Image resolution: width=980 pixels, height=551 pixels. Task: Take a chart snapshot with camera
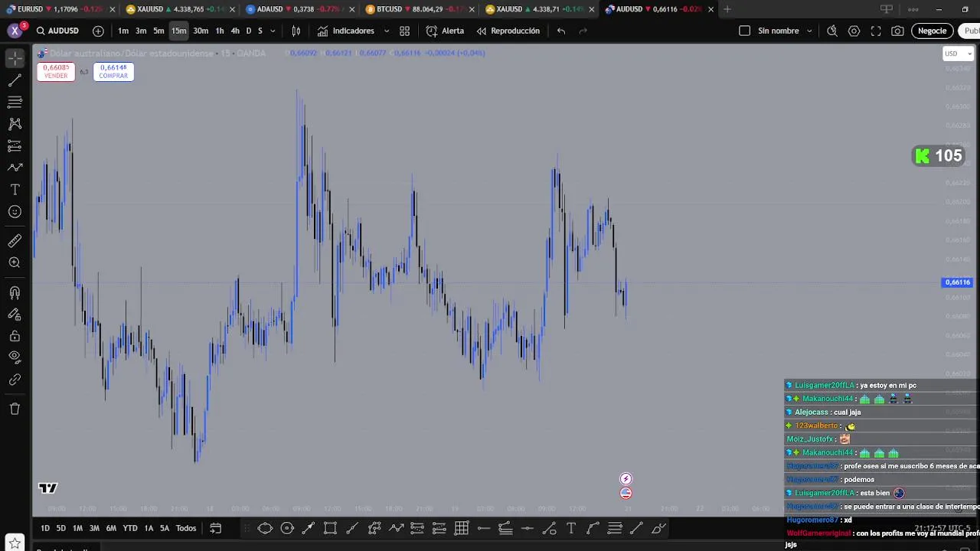897,31
